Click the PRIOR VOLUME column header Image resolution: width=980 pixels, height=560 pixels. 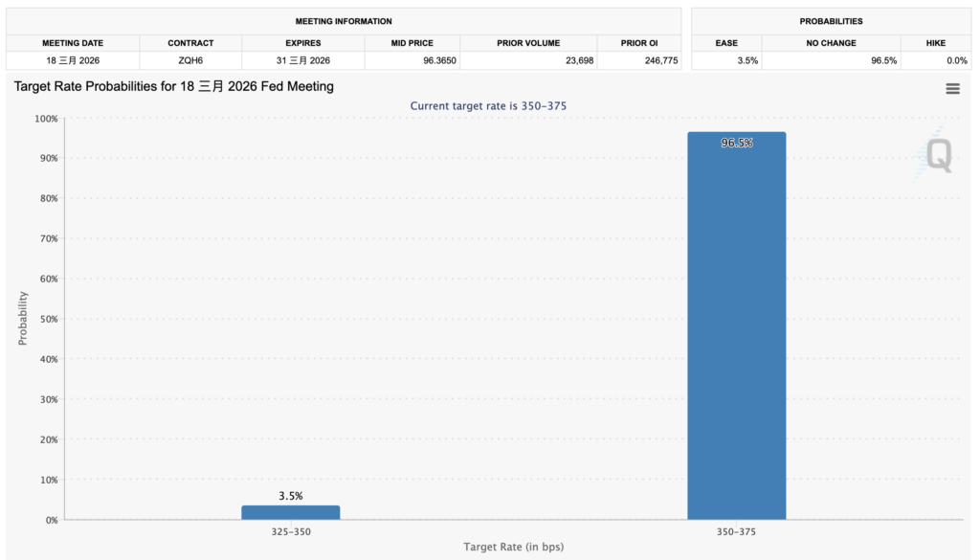pyautogui.click(x=528, y=43)
